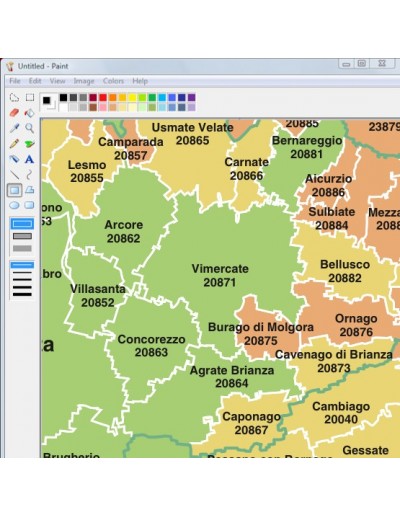Pick the white palette swatch
The height and width of the screenshot is (517, 400).
click(63, 107)
